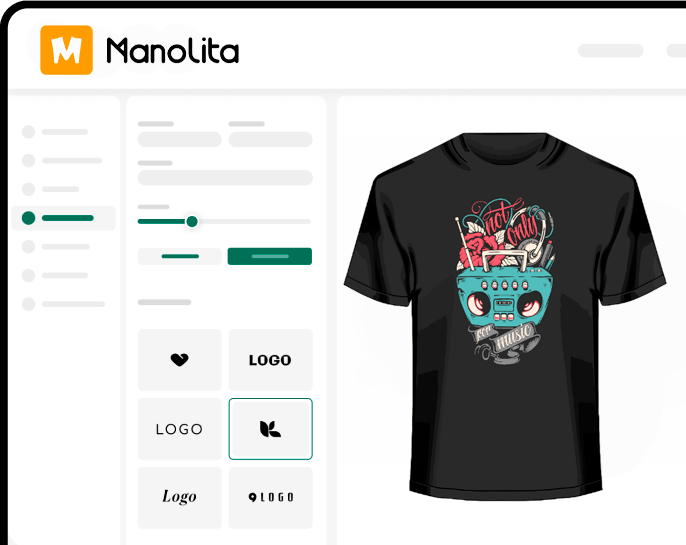Click the solid green filled button
Viewport: 686px width, 545px height.
[270, 256]
